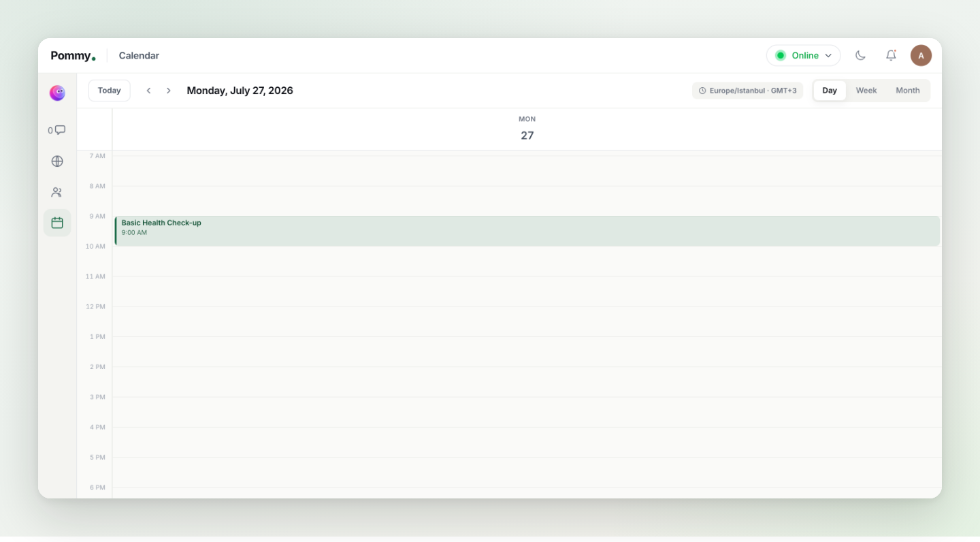Open the globe icon in the sidebar
The height and width of the screenshot is (542, 980).
coord(57,161)
